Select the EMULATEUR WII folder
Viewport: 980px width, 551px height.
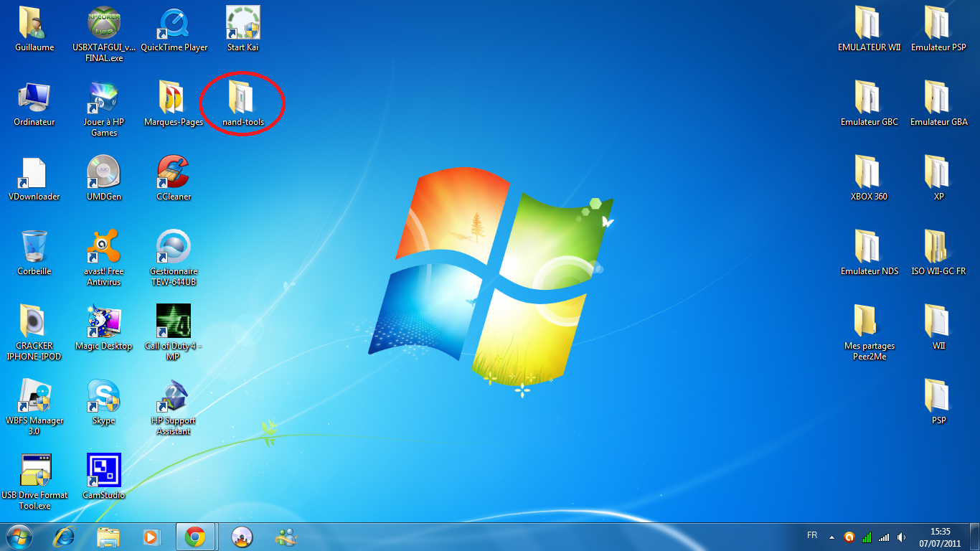(x=870, y=29)
